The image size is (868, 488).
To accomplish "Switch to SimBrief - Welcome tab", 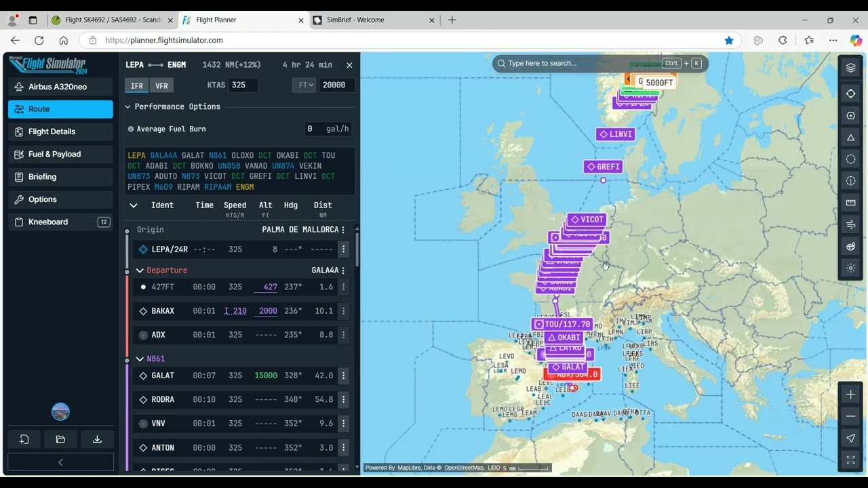I will (374, 20).
